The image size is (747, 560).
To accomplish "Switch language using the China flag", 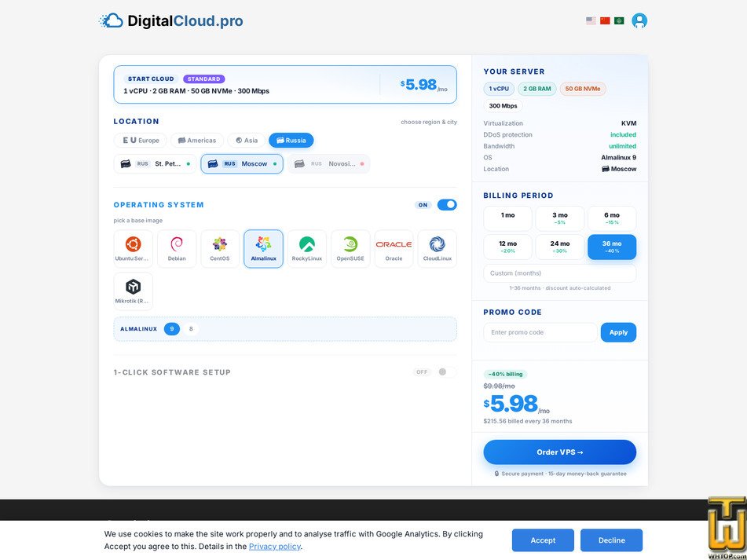I will pyautogui.click(x=605, y=21).
